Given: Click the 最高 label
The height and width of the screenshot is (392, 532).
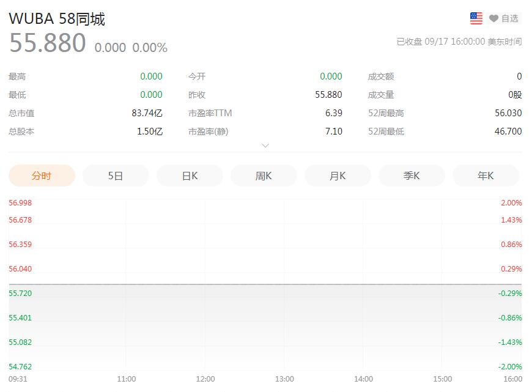Looking at the screenshot, I should click(x=17, y=76).
